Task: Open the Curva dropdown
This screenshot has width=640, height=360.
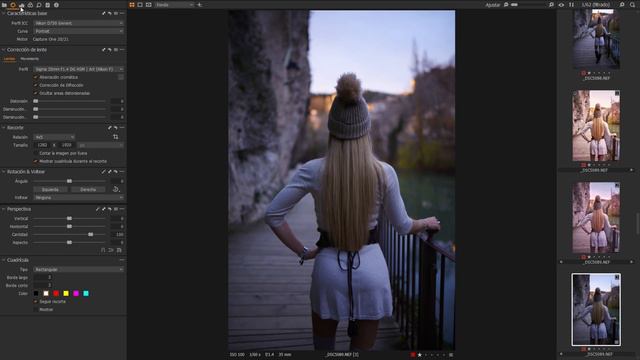Action: point(78,31)
